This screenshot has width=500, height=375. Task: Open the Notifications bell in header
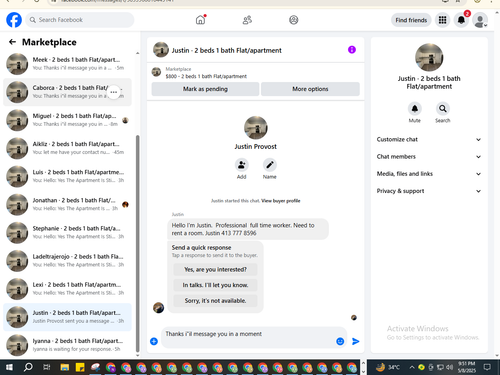click(461, 20)
